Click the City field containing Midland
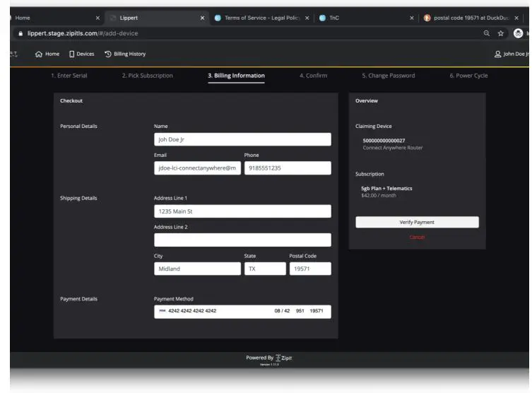 pos(197,269)
